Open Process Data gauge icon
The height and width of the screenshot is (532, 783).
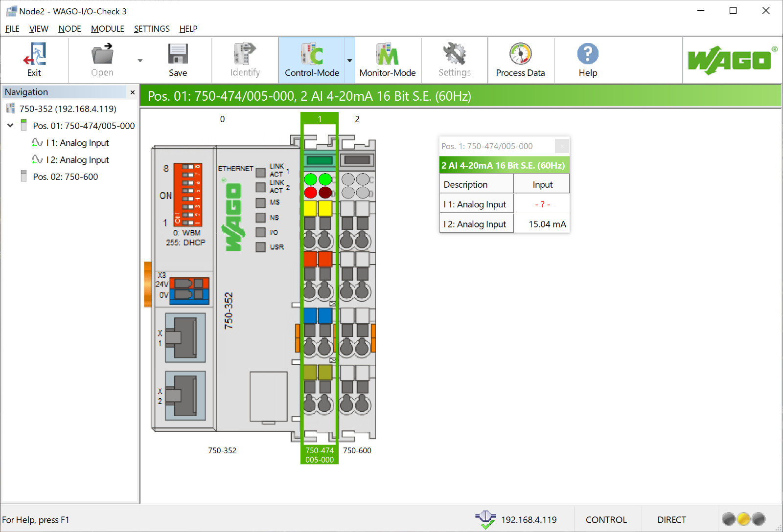click(x=520, y=54)
